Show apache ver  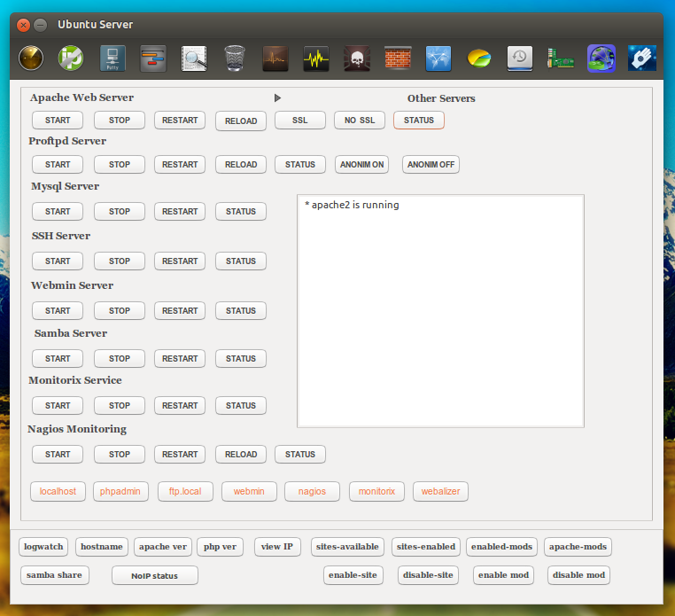pos(163,547)
